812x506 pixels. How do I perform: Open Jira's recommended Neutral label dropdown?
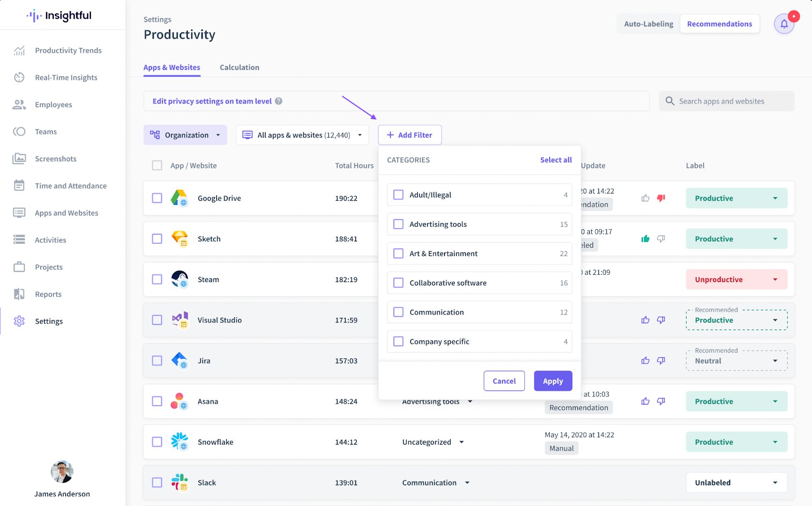coord(736,361)
